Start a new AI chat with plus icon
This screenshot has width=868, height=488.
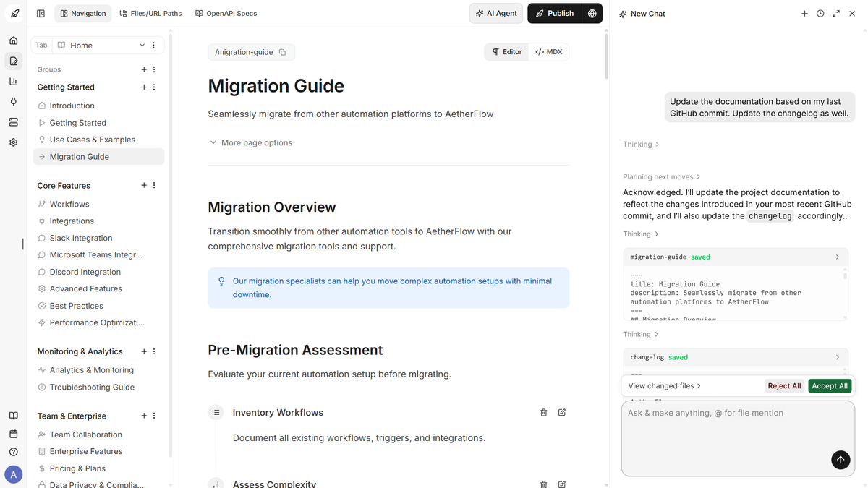(804, 13)
